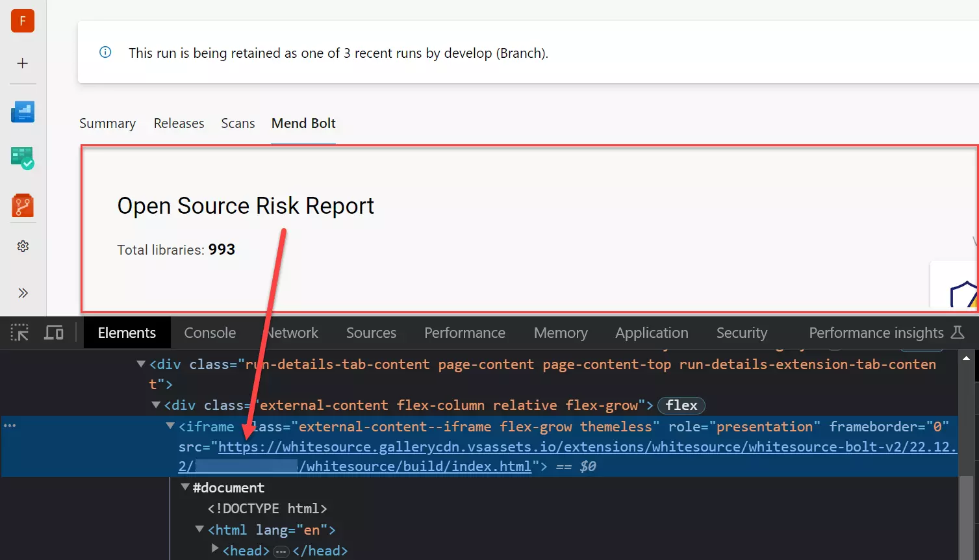The image size is (979, 560).
Task: Open the DevTools Memory panel
Action: pos(561,333)
